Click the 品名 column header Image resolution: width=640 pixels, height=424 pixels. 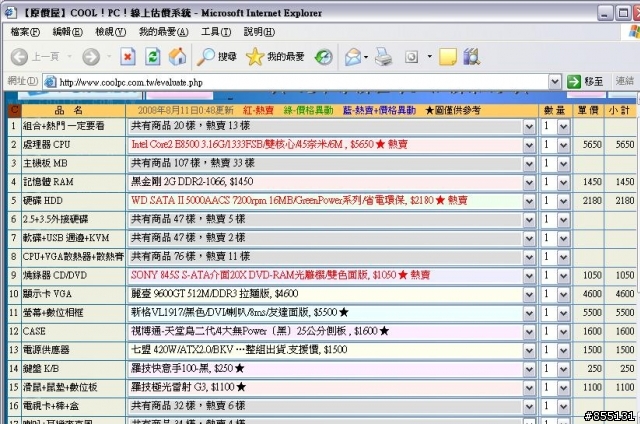click(73, 111)
